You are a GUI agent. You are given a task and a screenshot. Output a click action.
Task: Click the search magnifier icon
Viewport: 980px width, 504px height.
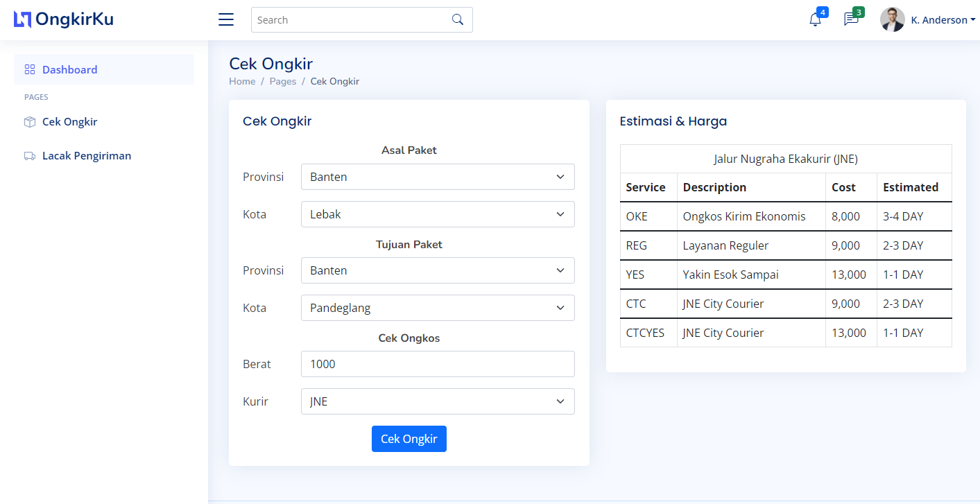[458, 19]
